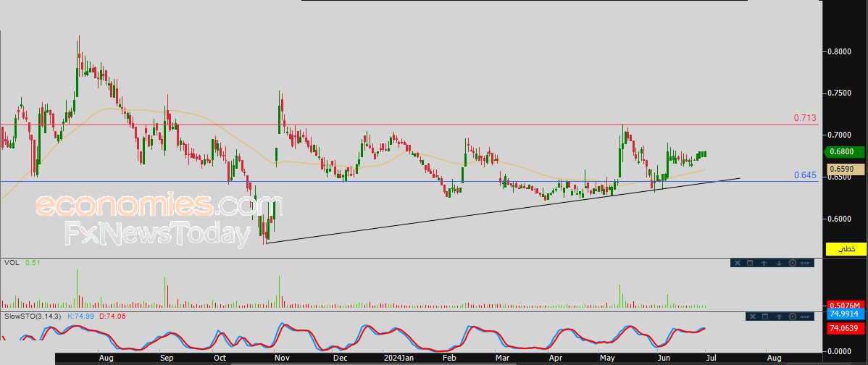Select the green 0.6800 current price tag

click(x=846, y=151)
